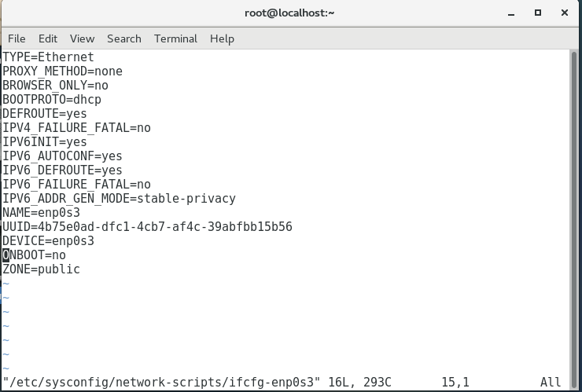Click the DEVICE=enp0s3 line
The image size is (582, 392).
48,241
